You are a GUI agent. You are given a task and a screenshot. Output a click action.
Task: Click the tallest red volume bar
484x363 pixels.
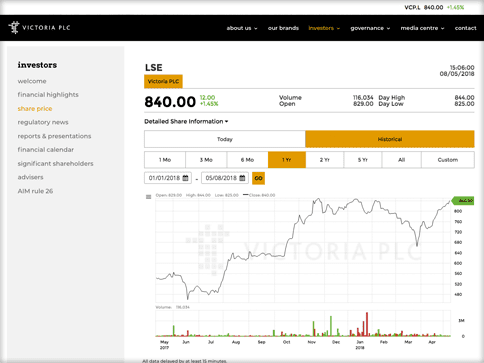[x=367, y=324]
